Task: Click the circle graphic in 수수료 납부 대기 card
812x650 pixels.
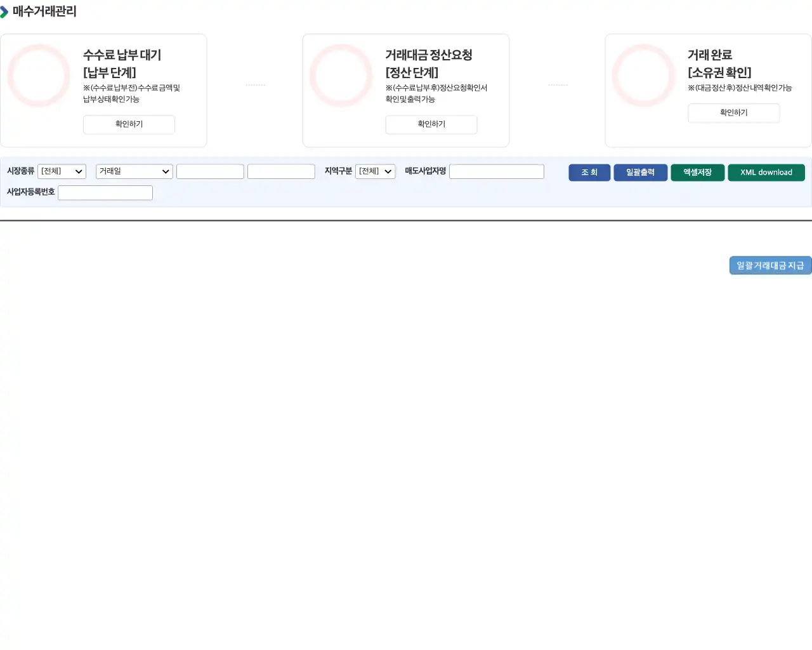Action: tap(39, 76)
